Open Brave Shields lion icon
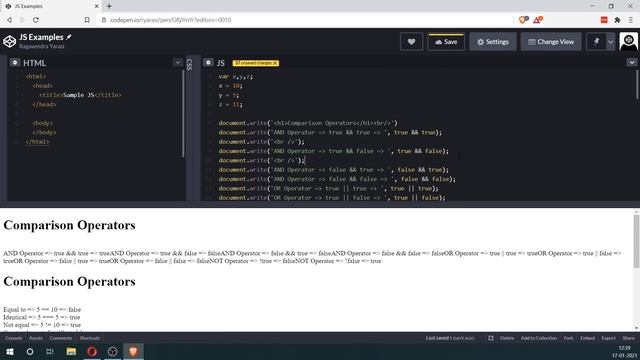The image size is (640, 360). coord(523,20)
